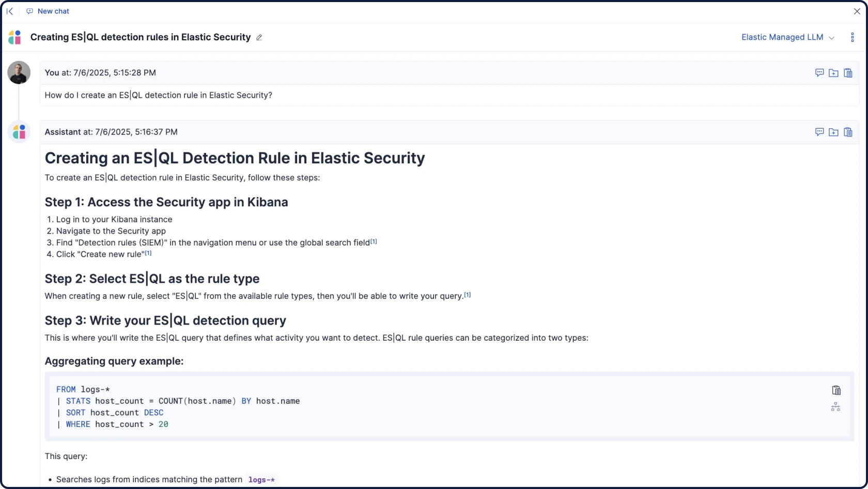Viewport: 868px width, 489px height.
Task: Start a New chat
Action: coord(48,11)
